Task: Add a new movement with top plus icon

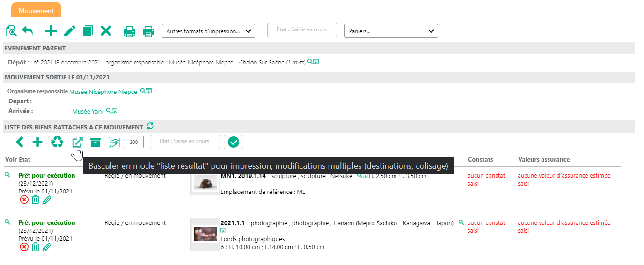Action: (51, 31)
